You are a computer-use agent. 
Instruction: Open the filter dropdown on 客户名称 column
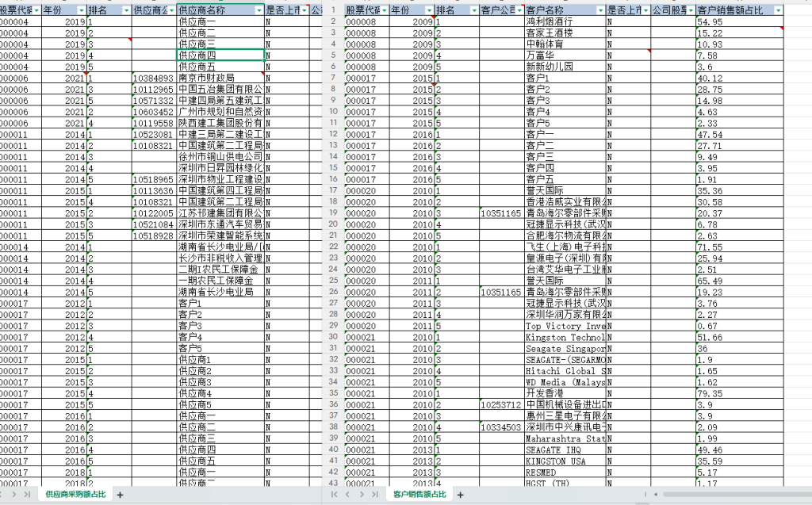[x=600, y=9]
